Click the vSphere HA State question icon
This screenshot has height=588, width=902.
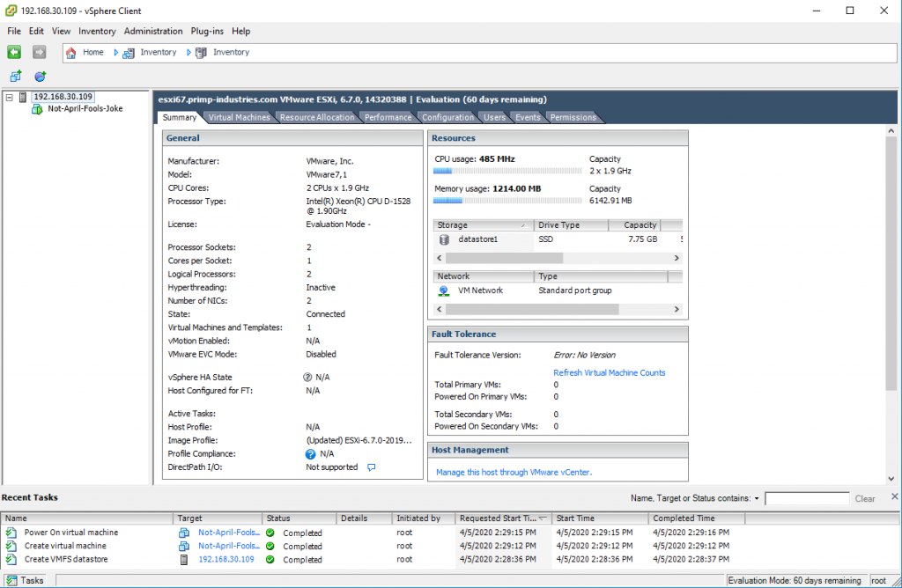(x=307, y=377)
